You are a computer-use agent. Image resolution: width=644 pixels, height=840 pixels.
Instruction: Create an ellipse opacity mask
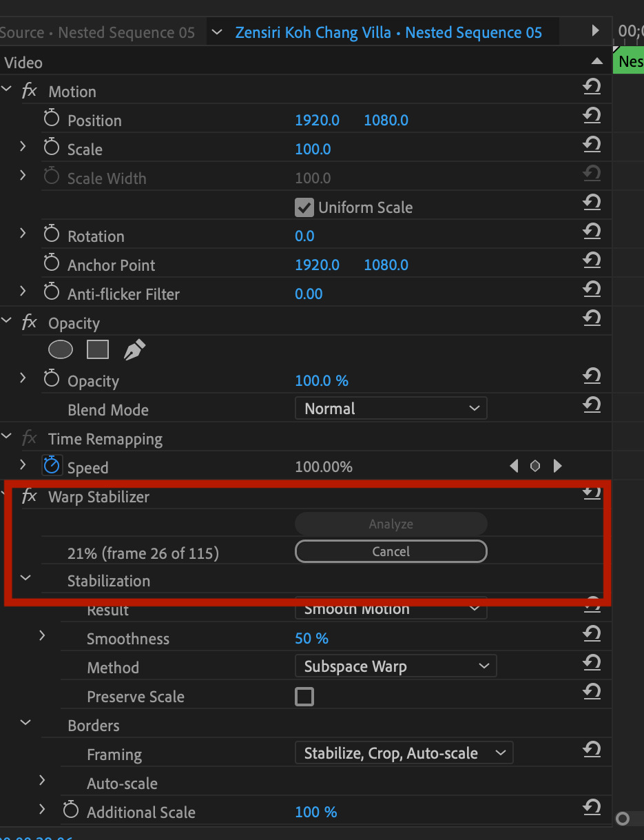(x=60, y=349)
